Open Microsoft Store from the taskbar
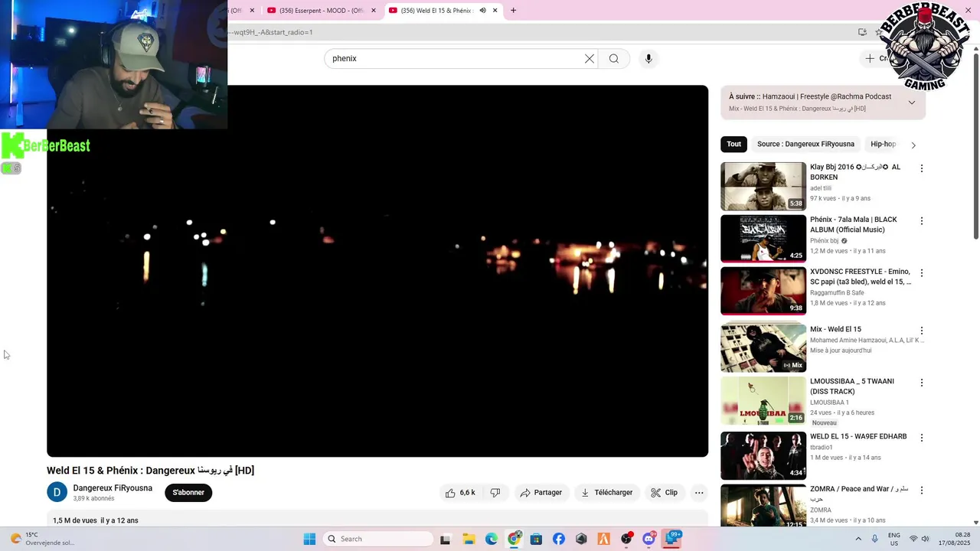980x551 pixels. pyautogui.click(x=536, y=539)
